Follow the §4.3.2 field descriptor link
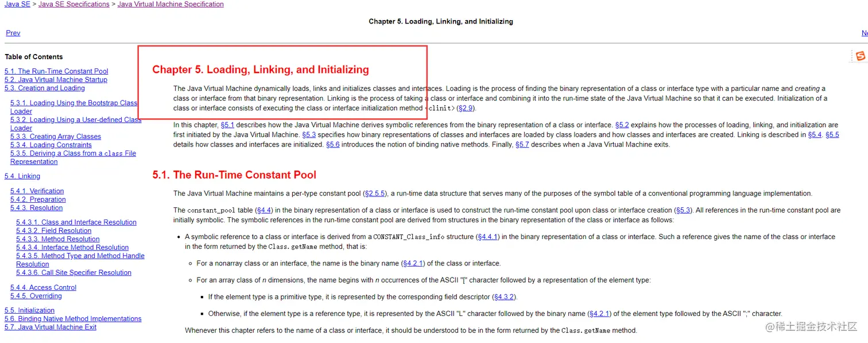 [505, 297]
